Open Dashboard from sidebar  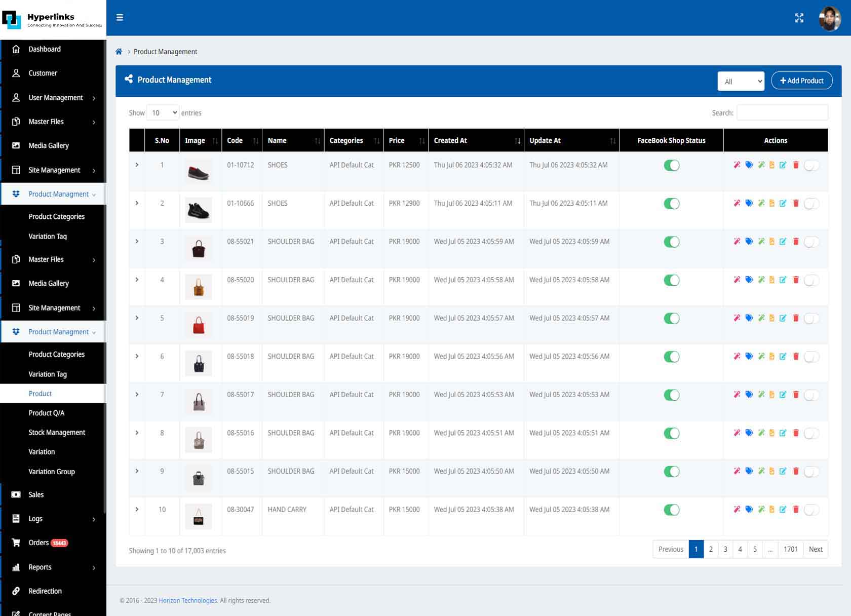click(x=45, y=49)
